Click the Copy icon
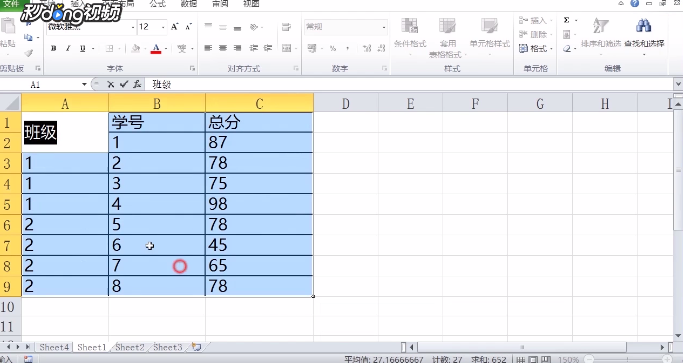Screen dimensions: 683x363 point(28,37)
